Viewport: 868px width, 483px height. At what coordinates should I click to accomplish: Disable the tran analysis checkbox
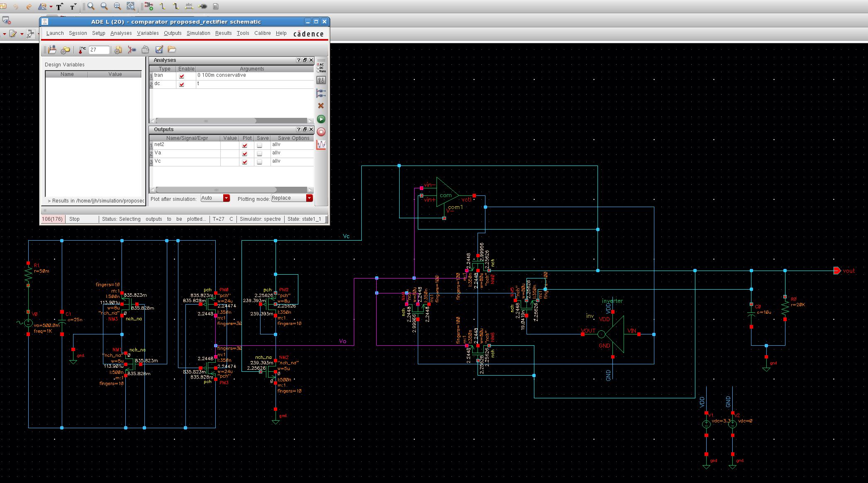click(x=181, y=76)
